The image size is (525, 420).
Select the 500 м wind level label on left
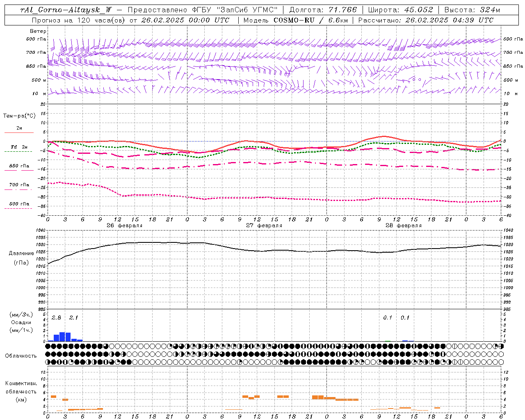39,80
